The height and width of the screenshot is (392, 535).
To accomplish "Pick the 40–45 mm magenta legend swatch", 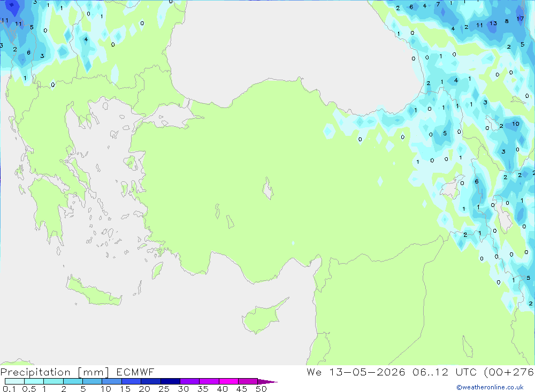I will pyautogui.click(x=228, y=381).
